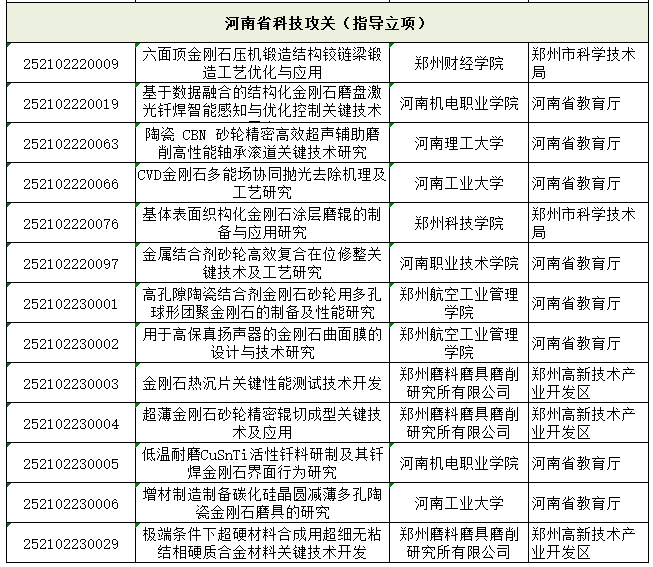Click 河南省教育厅 in row 252102220097
This screenshot has width=653, height=567.
click(x=576, y=263)
